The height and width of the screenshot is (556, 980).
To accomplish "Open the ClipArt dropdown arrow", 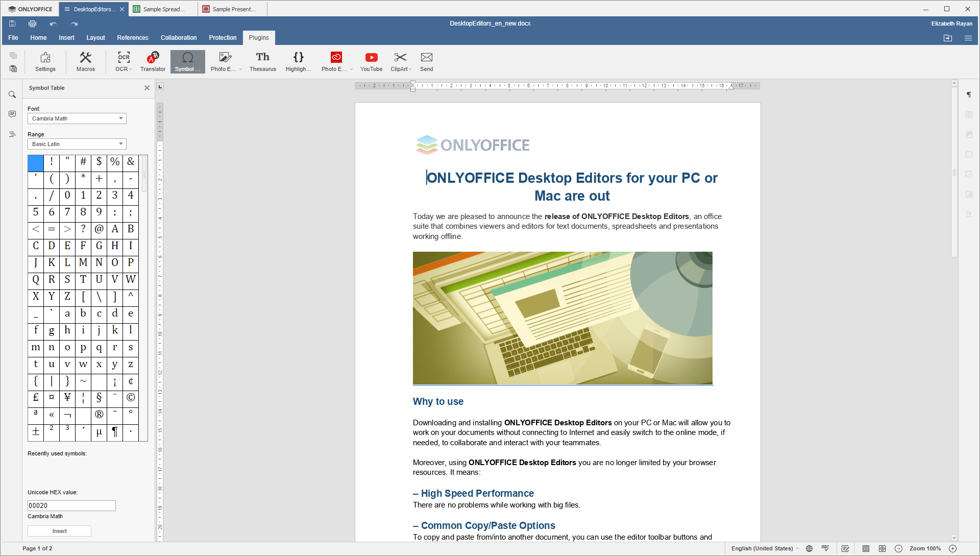I will [x=410, y=69].
